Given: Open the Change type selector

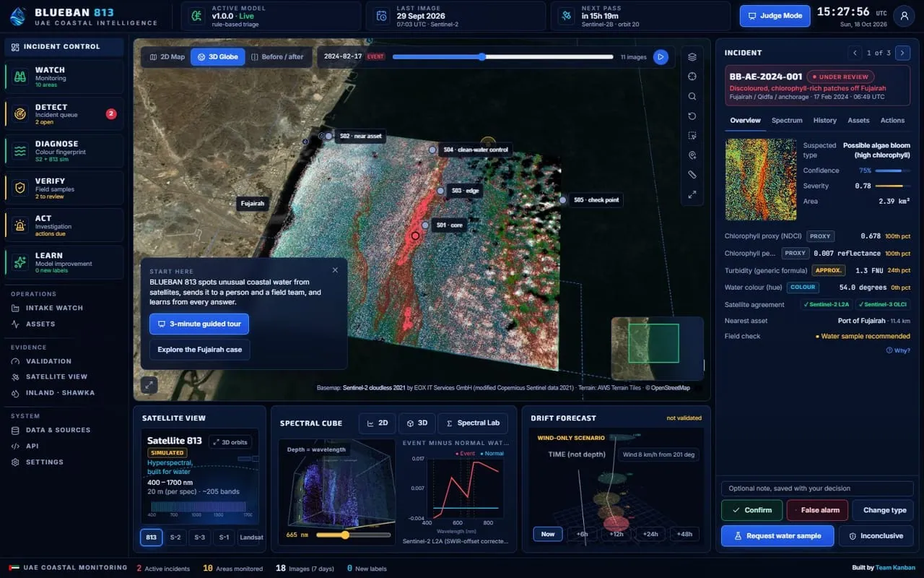Looking at the screenshot, I should 883,510.
